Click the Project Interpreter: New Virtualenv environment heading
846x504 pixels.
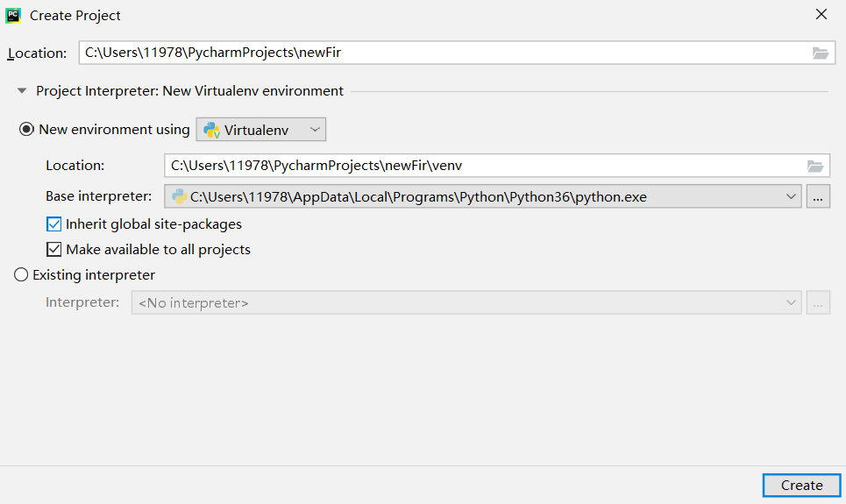(189, 90)
